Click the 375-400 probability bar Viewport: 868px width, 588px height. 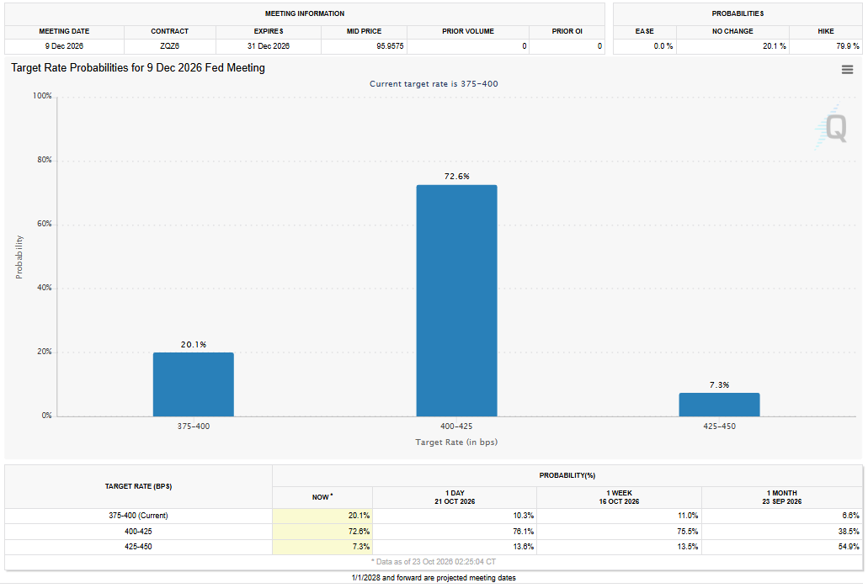point(193,384)
